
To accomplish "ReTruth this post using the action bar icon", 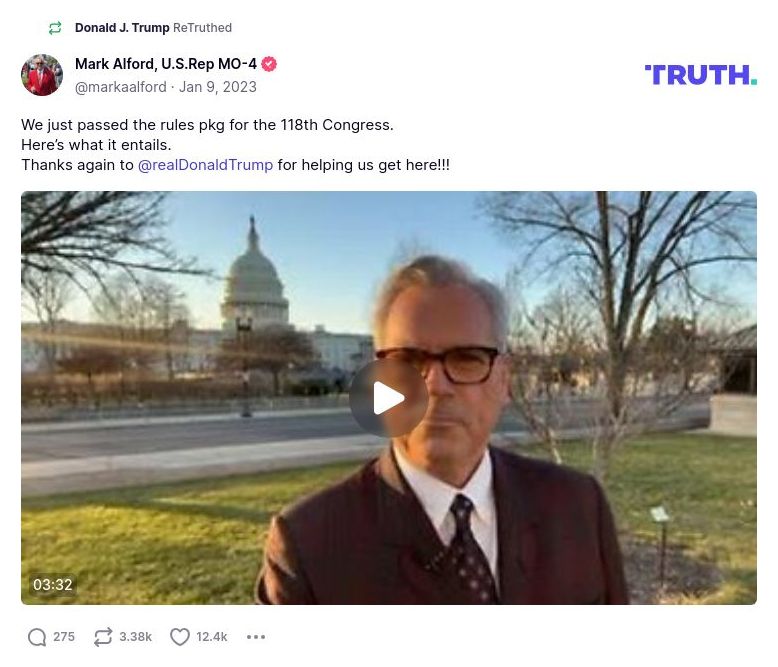I will pos(102,637).
